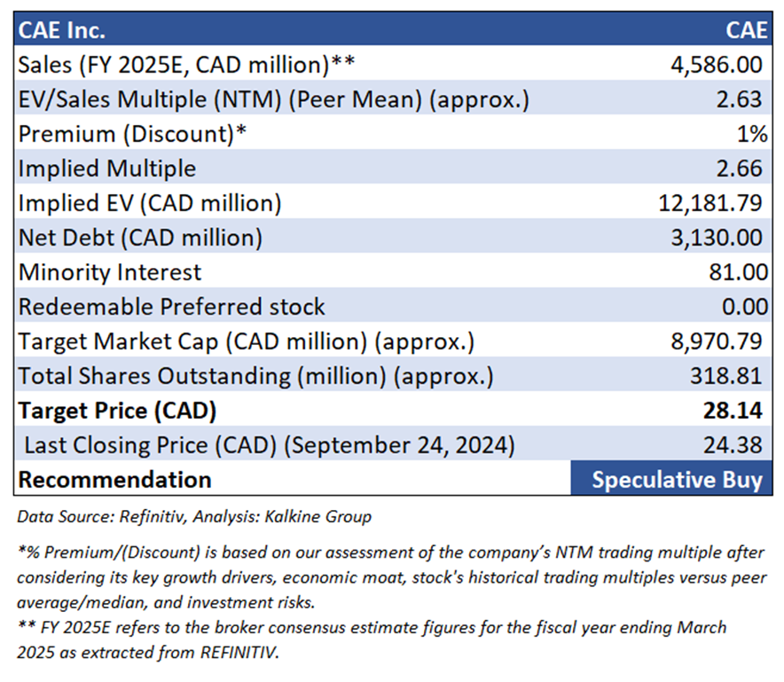Select the 'Sales (FY 2025E, CAD million)**' label
This screenshot has height=682, width=784.
coord(186,65)
